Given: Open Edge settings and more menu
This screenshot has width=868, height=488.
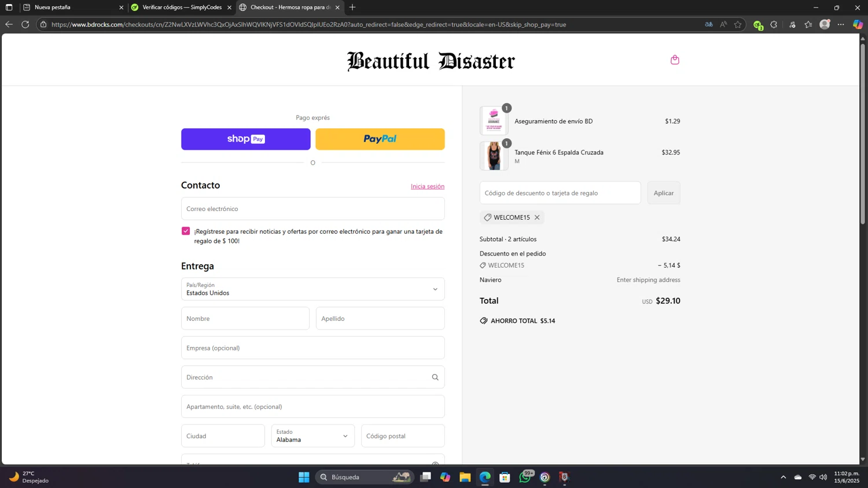Looking at the screenshot, I should [841, 24].
